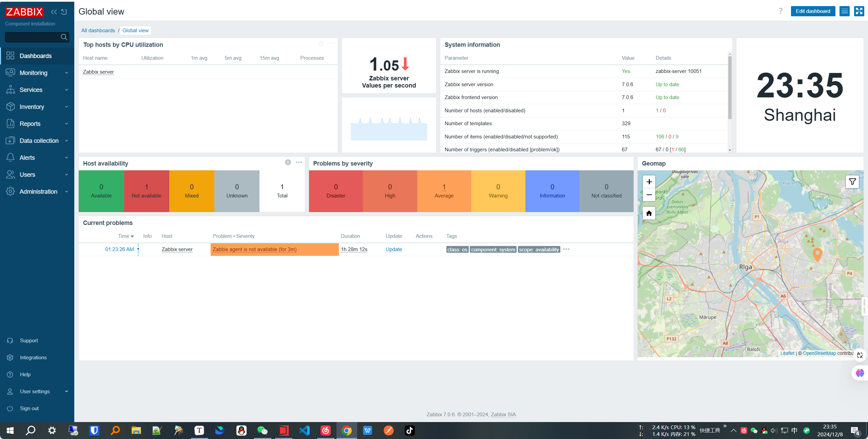Click the Zabbix logo
This screenshot has height=439, width=868.
pyautogui.click(x=24, y=12)
